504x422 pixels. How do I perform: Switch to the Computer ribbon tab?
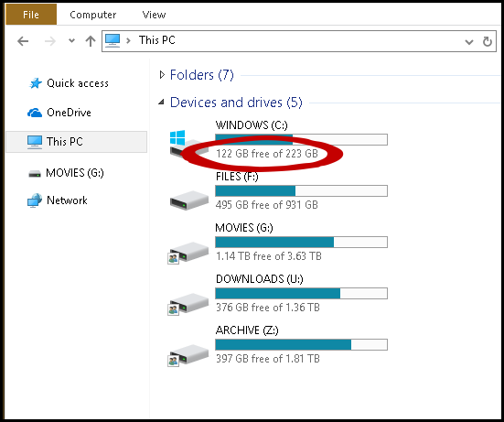(x=93, y=15)
